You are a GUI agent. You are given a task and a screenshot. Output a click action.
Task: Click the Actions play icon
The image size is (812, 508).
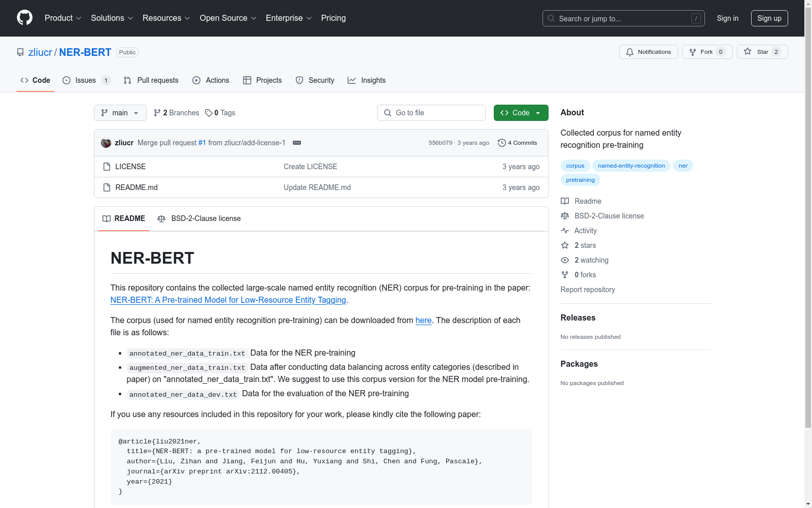point(196,80)
